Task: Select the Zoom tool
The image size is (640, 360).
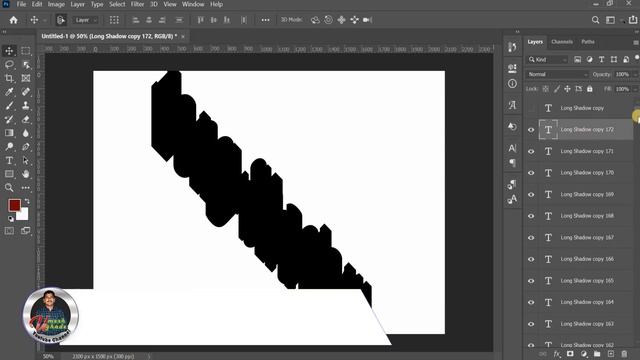Action: click(9, 188)
